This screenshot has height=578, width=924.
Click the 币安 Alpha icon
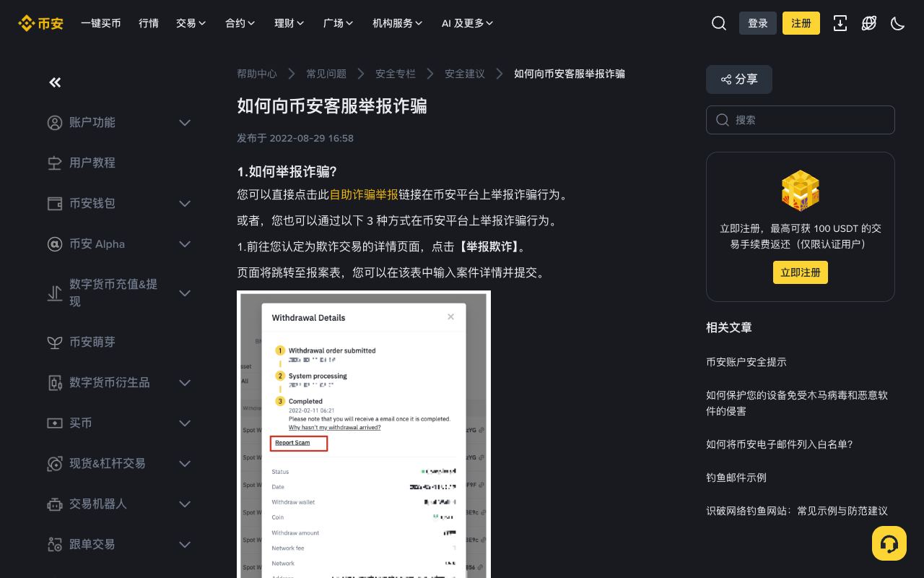coord(55,244)
